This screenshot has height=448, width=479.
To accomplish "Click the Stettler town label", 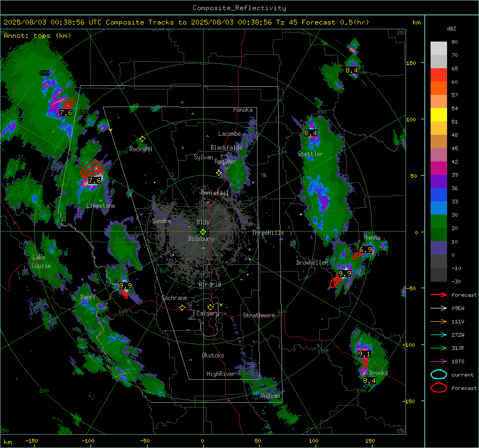I will [x=310, y=154].
